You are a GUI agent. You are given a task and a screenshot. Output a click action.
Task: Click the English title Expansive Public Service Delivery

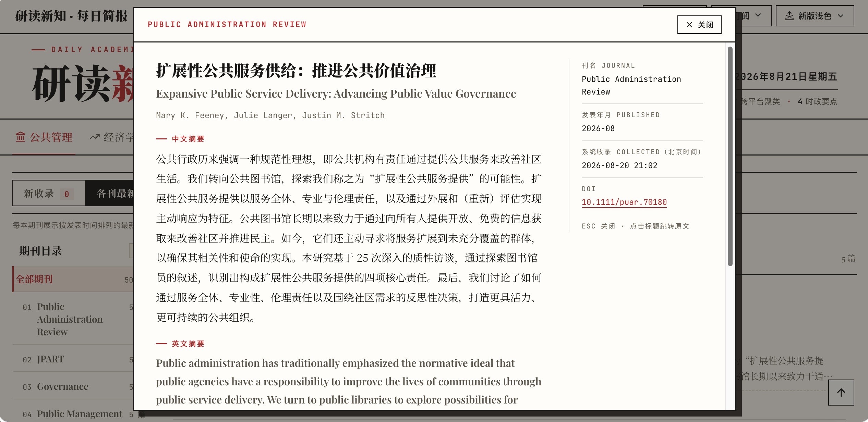click(x=336, y=94)
